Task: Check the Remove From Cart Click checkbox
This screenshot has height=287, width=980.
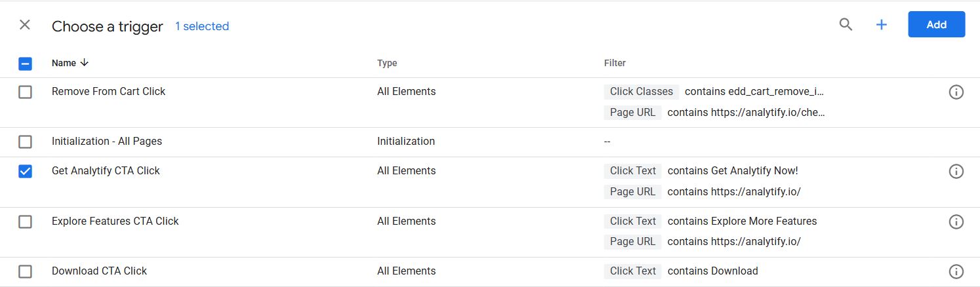Action: click(25, 92)
